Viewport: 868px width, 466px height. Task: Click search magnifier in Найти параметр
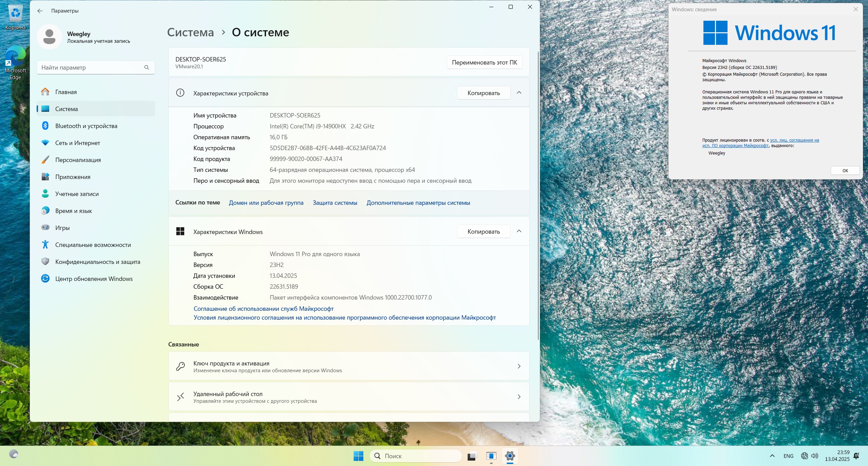pyautogui.click(x=147, y=68)
